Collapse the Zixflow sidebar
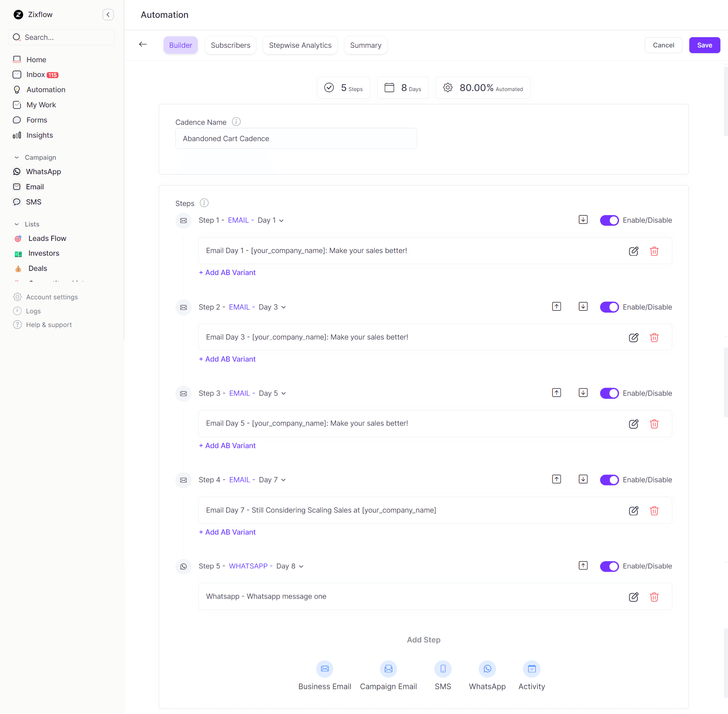Image resolution: width=728 pixels, height=714 pixels. [108, 15]
